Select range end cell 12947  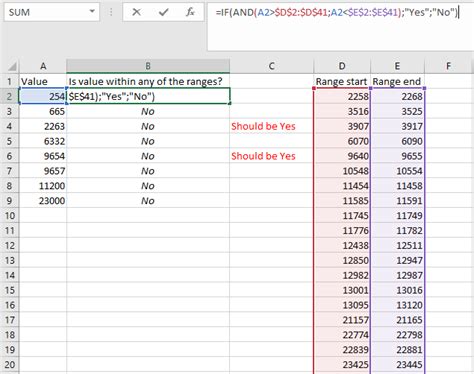397,260
